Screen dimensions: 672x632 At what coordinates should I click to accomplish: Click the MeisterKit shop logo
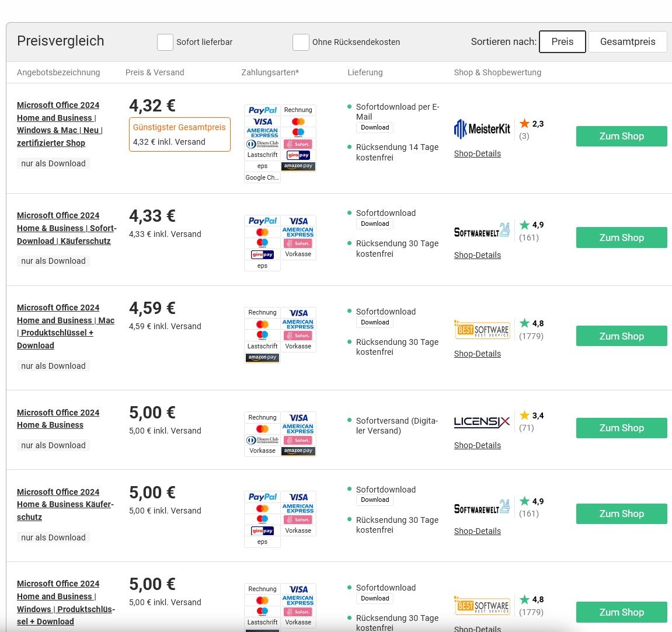[482, 129]
